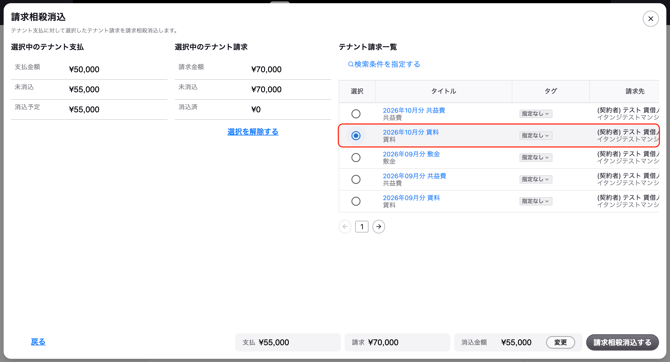
Task: Go to next page with right arrow
Action: (x=379, y=227)
